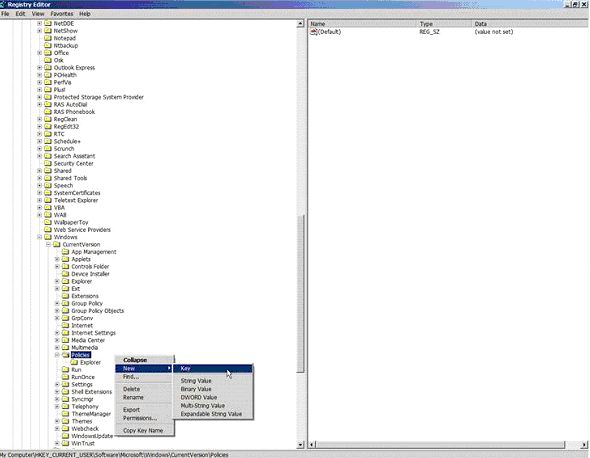Open the Help menu

pyautogui.click(x=85, y=14)
